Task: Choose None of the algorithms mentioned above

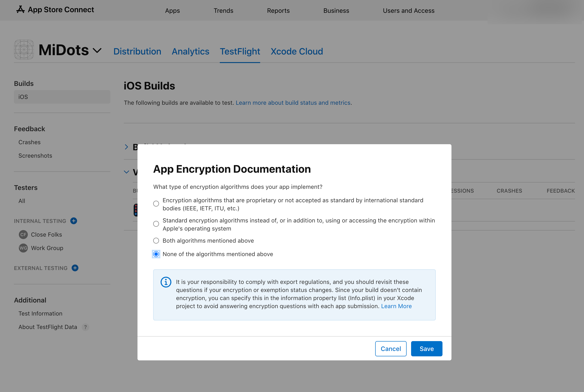Action: click(156, 254)
